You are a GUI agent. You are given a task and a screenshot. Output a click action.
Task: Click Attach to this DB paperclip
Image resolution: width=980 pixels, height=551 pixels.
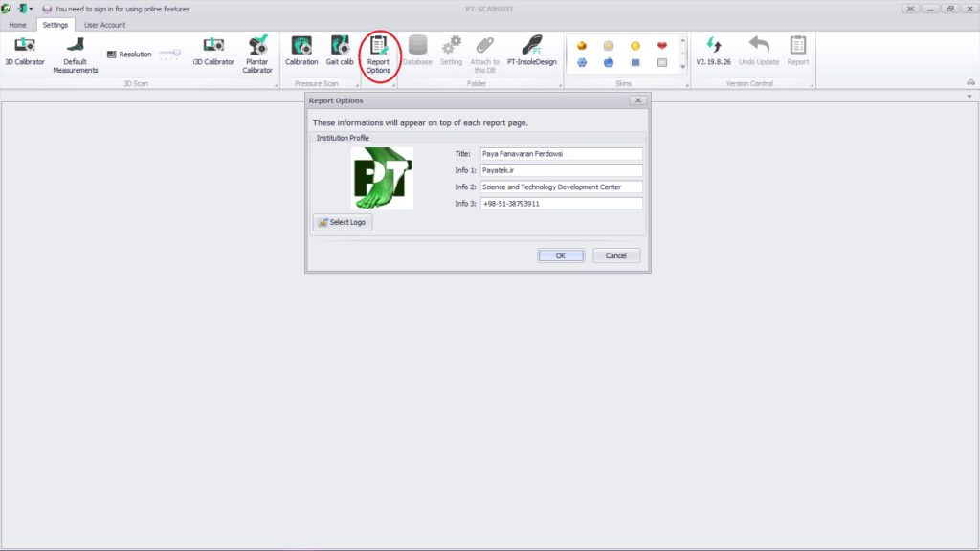coord(484,55)
